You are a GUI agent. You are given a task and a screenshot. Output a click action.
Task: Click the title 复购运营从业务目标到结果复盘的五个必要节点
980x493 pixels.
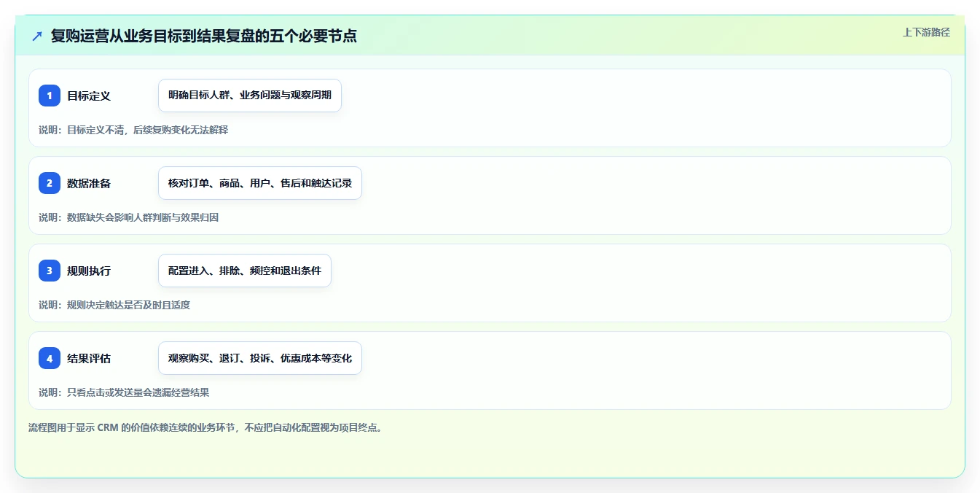coord(204,36)
